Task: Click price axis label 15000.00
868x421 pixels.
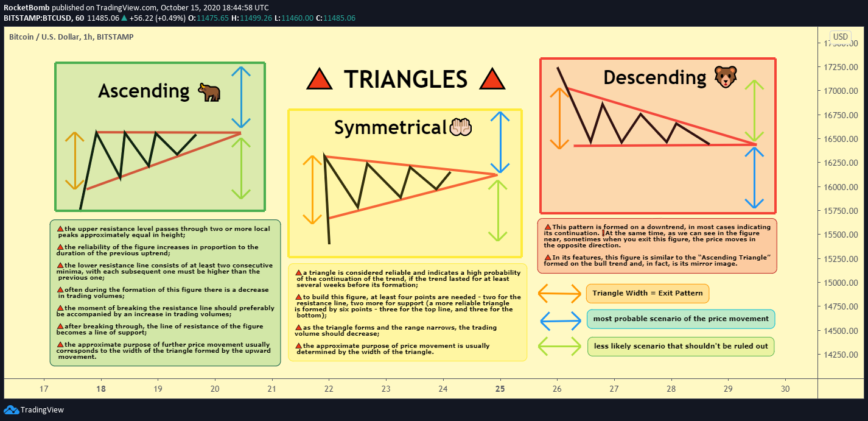Action: click(842, 283)
